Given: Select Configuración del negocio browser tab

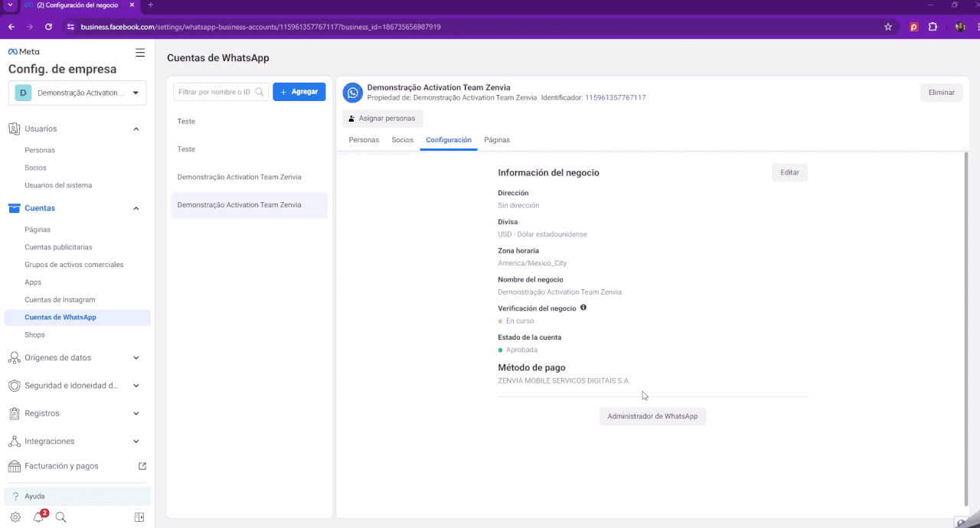Looking at the screenshot, I should 79,5.
